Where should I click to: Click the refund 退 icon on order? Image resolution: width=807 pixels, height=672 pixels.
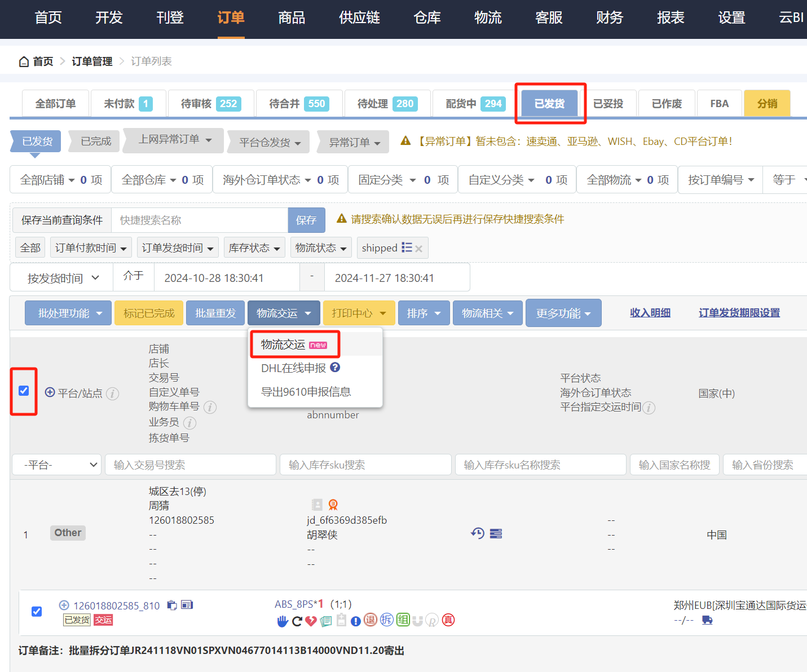371,620
